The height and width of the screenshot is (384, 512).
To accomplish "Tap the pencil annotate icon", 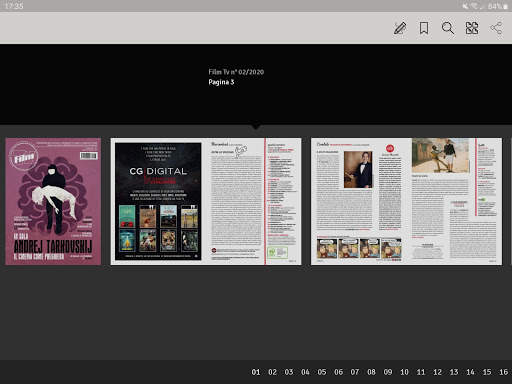I will (x=400, y=28).
